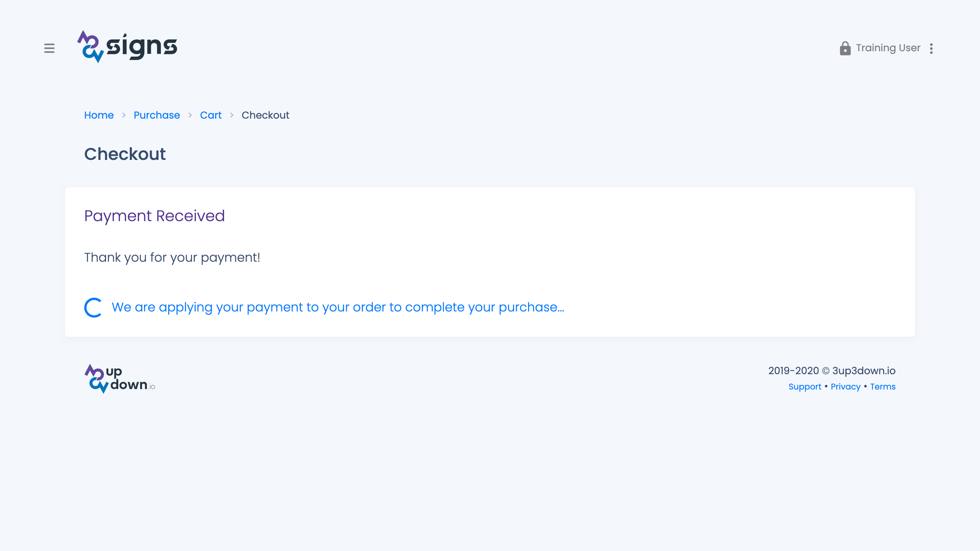The image size is (980, 551).
Task: Open the Terms link in the footer
Action: tap(883, 387)
